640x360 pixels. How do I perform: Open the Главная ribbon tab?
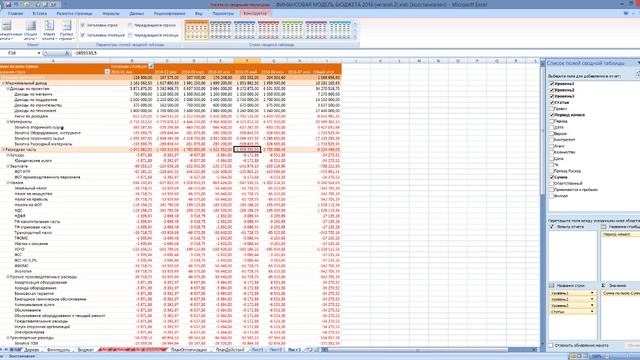pyautogui.click(x=16, y=13)
